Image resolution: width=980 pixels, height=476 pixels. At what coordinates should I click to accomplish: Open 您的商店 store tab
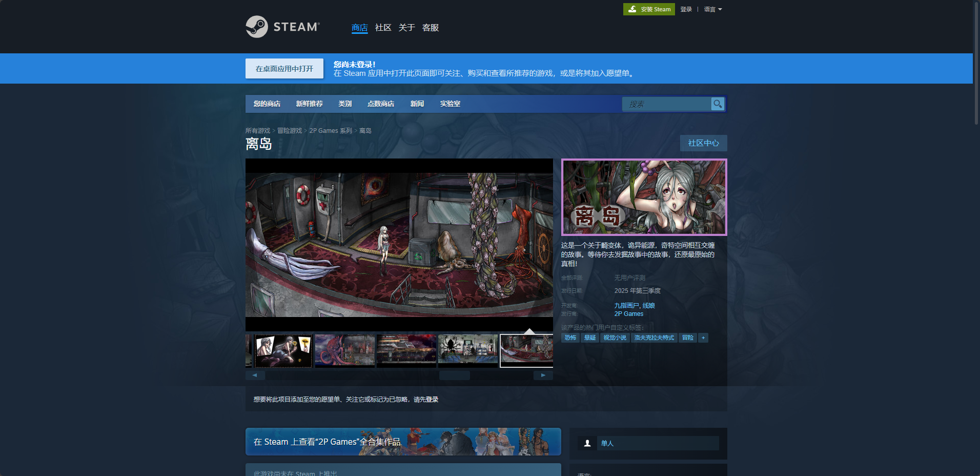pos(267,104)
